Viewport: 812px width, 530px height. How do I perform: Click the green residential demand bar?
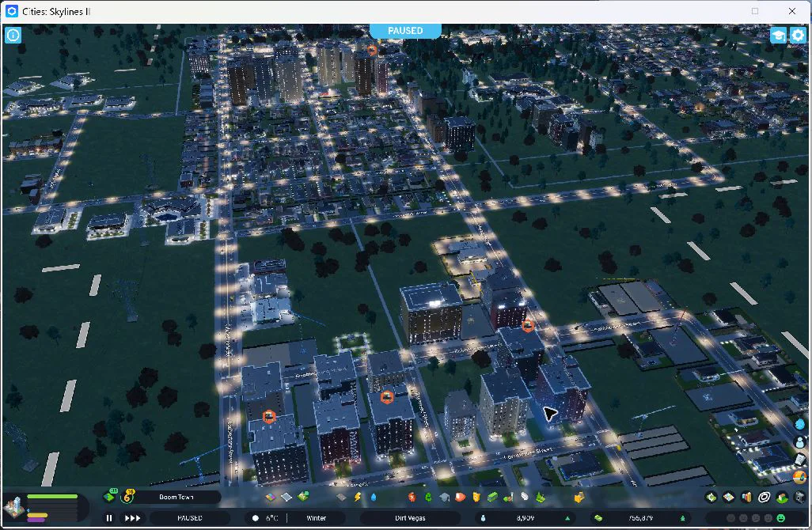52,497
